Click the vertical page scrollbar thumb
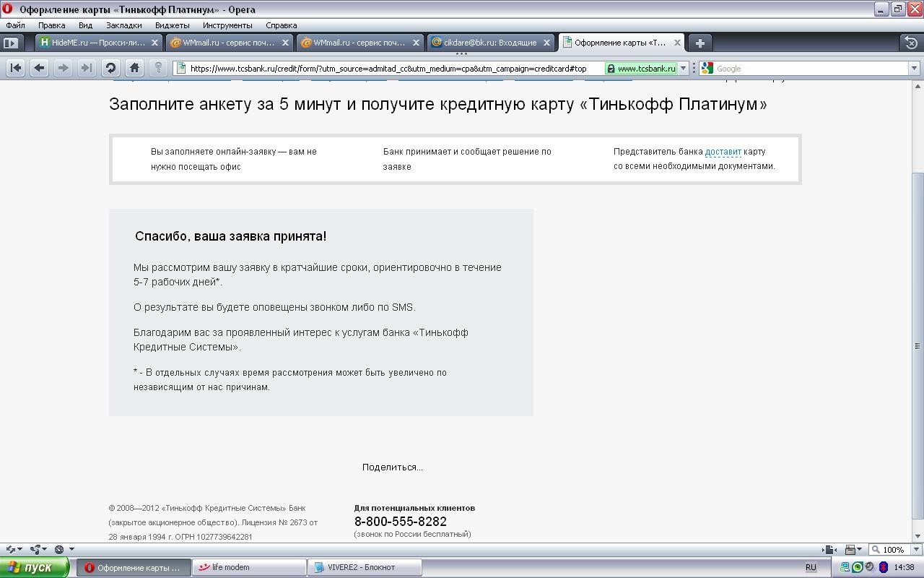The image size is (924, 578). click(918, 345)
